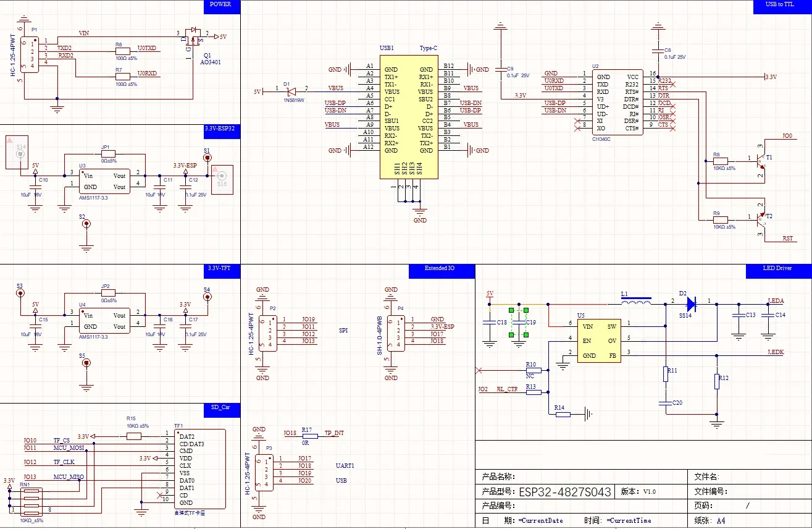The height and width of the screenshot is (529, 812).
Task: Select the TP_INT net label near R17
Action: coord(333,433)
